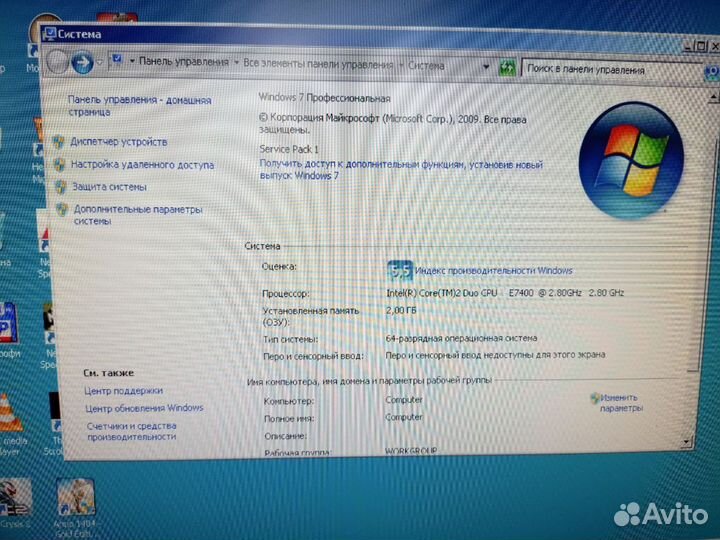
Task: Click the 5,5 performance score badge
Action: (399, 271)
